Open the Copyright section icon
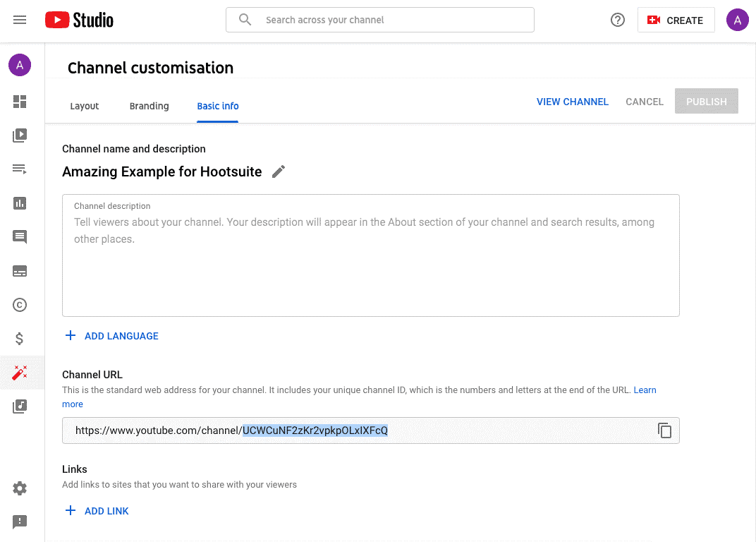The image size is (756, 542). click(20, 305)
